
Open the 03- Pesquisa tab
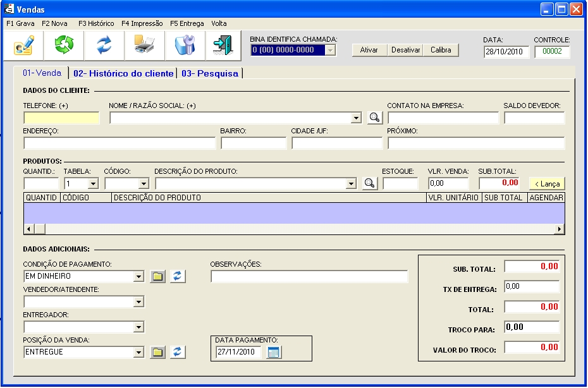pyautogui.click(x=210, y=73)
